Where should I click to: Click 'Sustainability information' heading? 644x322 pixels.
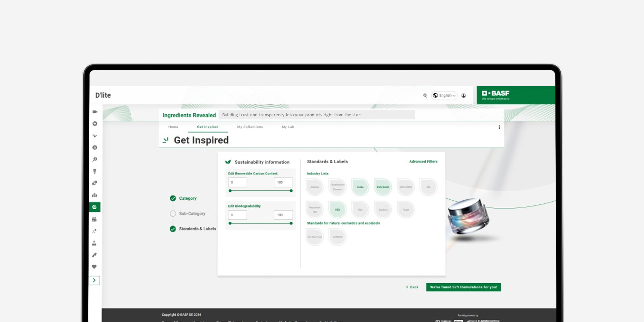pyautogui.click(x=262, y=162)
